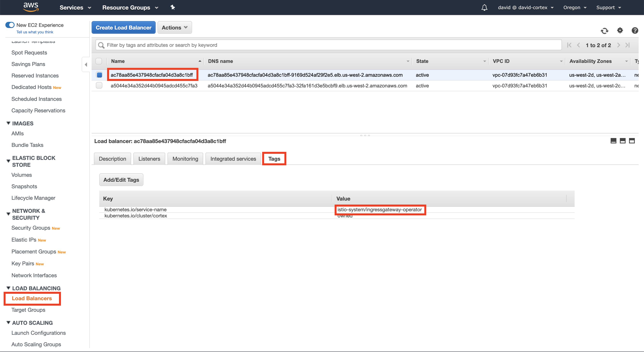This screenshot has width=644, height=352.
Task: Click the pin shortcuts icon
Action: pos(172,7)
